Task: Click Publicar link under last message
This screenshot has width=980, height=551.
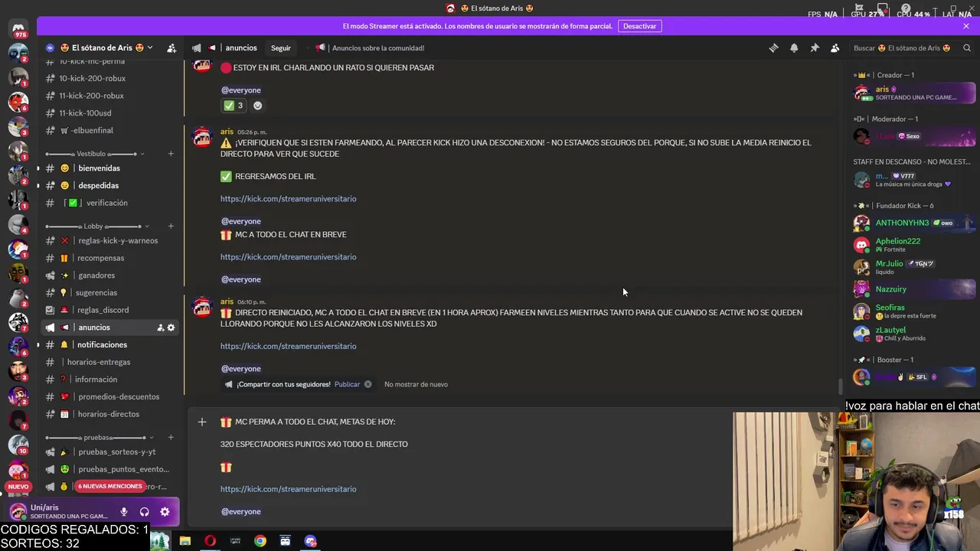Action: [347, 384]
